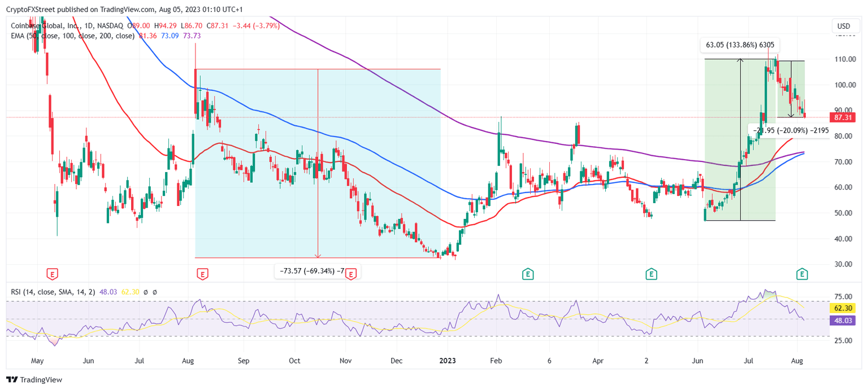
Task: Click the 30.00 price axis label
Action: (x=844, y=264)
